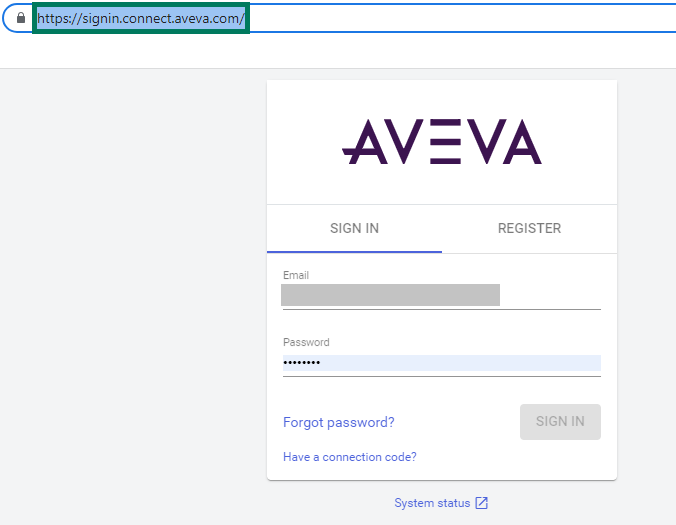Click the first letter A of AVEVA logo
Viewport: 676px width, 525px height.
coord(363,142)
